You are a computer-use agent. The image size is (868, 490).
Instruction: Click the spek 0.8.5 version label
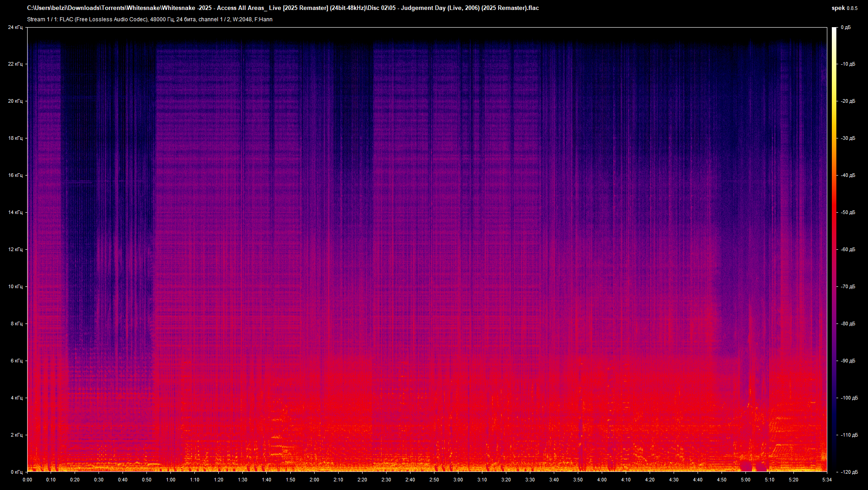click(844, 8)
